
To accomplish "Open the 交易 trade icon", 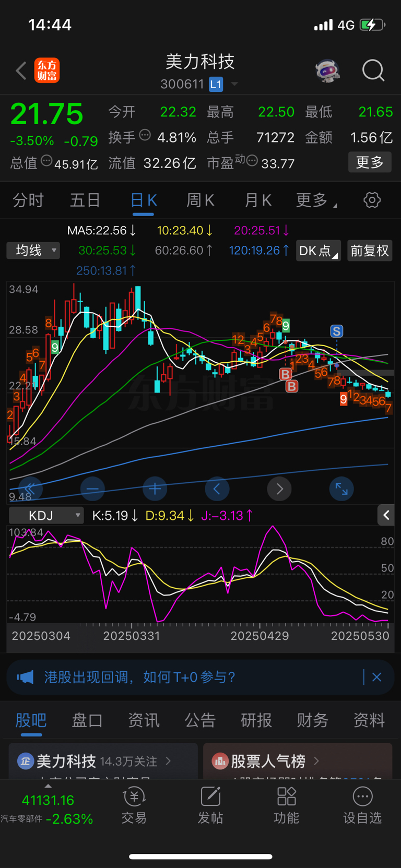I will (134, 805).
